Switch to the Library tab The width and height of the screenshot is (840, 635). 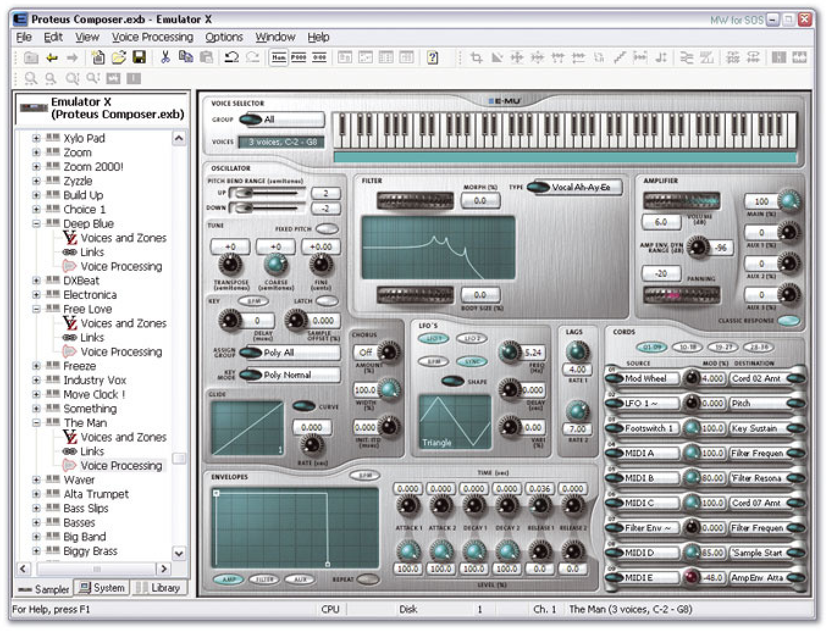coord(158,588)
